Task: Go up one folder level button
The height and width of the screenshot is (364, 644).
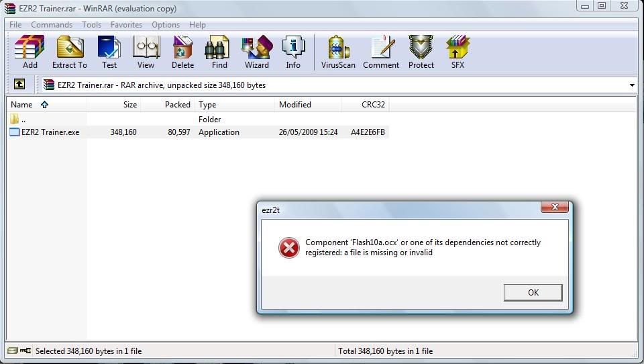Action: [x=19, y=85]
